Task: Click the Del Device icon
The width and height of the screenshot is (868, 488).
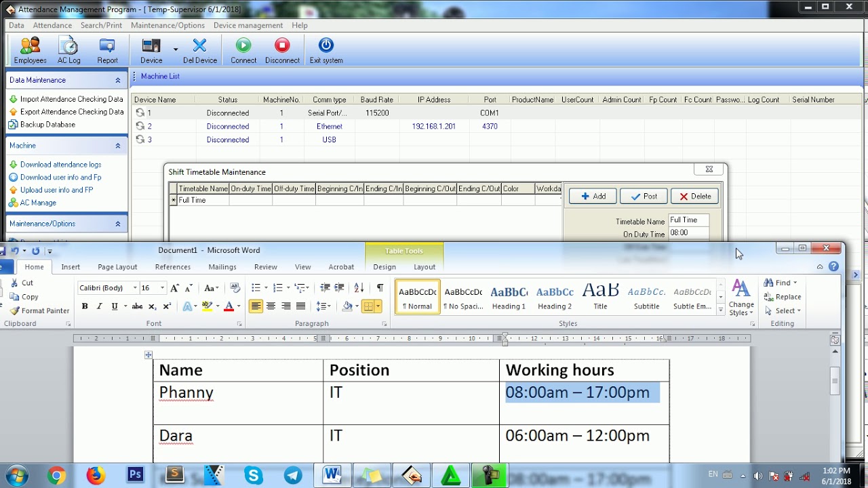Action: pos(199,45)
